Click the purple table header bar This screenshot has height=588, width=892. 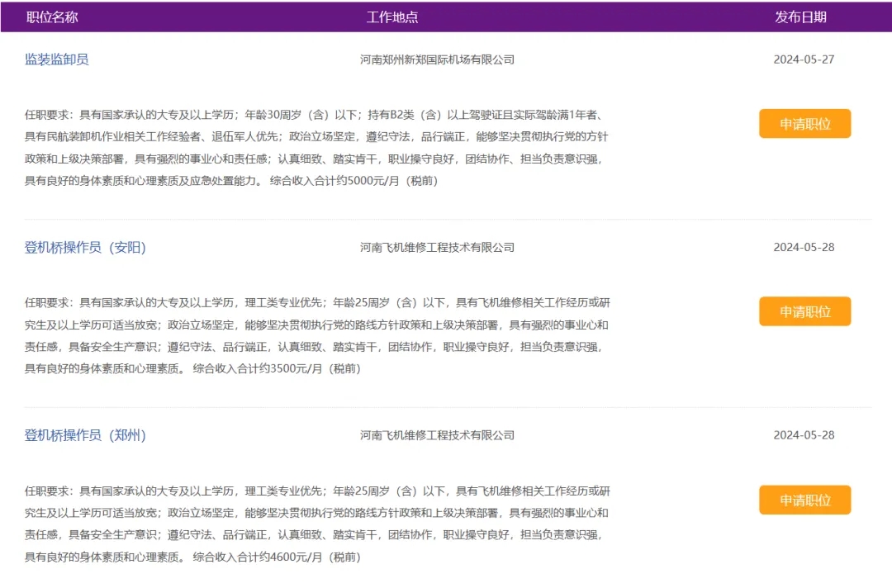(446, 15)
